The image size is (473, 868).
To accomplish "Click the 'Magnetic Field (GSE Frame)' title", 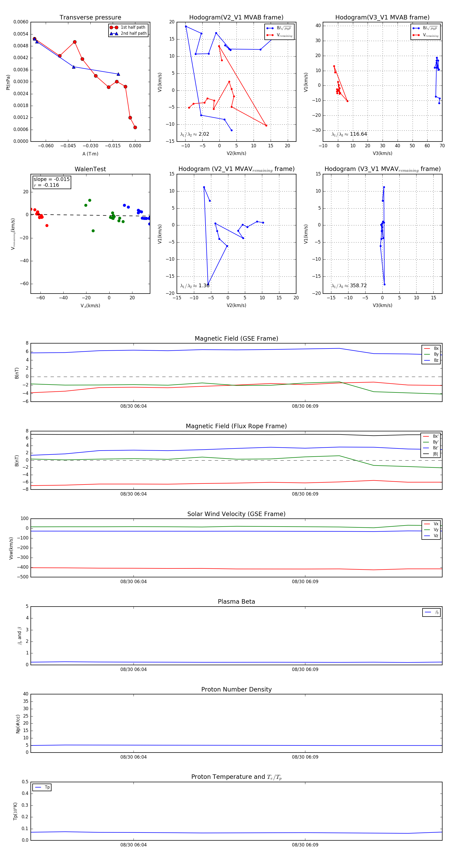I will 236,339.
